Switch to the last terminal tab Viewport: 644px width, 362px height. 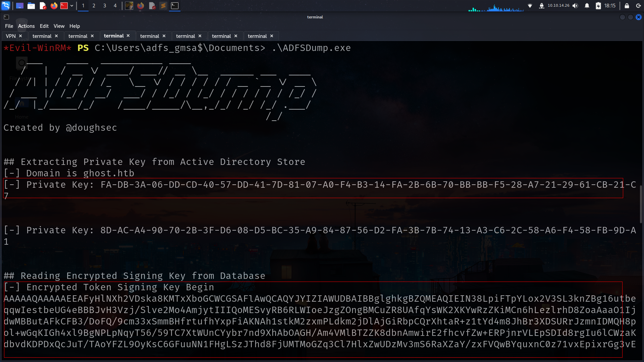[257, 36]
